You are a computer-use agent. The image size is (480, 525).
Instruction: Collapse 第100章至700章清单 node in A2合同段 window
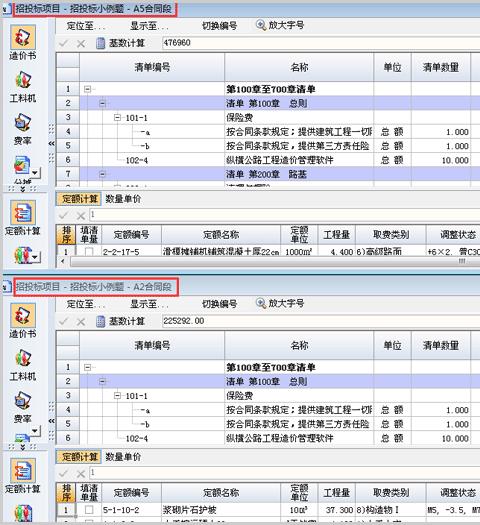87,367
